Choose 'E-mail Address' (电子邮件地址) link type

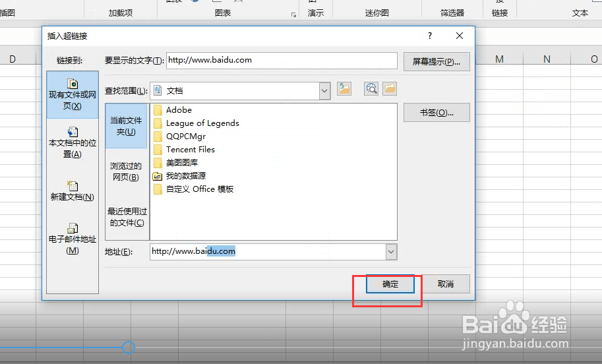pyautogui.click(x=72, y=239)
